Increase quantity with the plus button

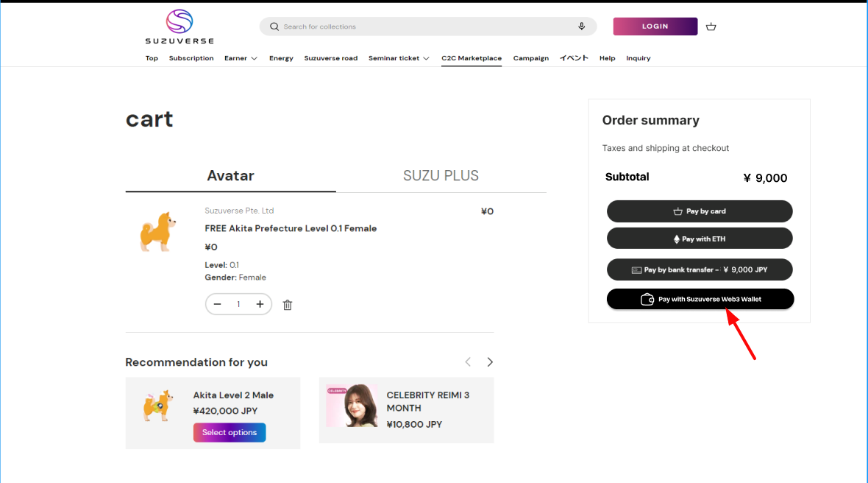click(260, 304)
